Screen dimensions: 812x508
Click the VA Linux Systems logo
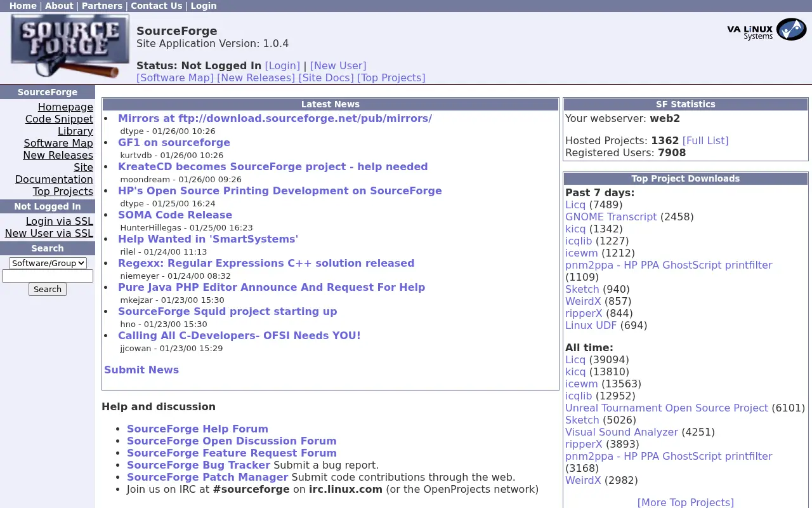point(766,29)
